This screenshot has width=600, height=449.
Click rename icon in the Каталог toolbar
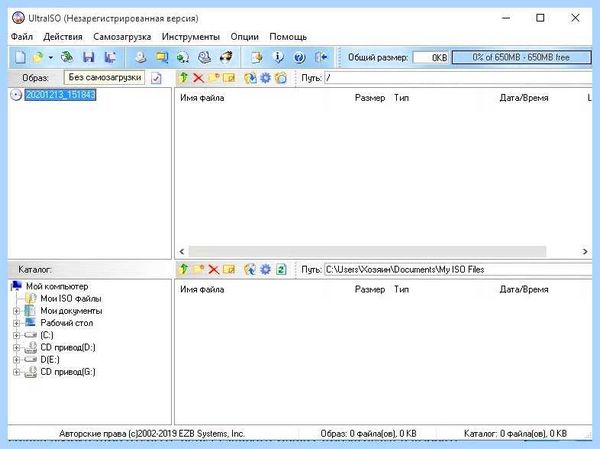(229, 269)
